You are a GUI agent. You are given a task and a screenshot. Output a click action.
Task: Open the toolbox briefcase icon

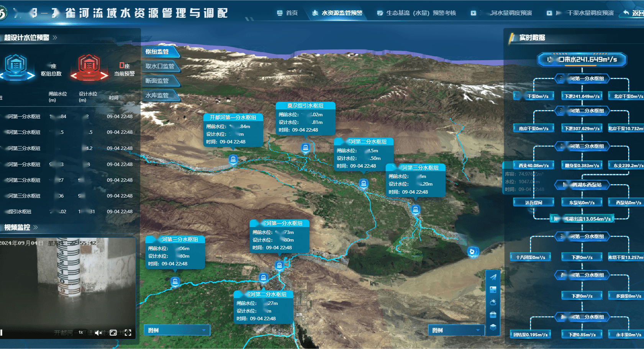493,315
